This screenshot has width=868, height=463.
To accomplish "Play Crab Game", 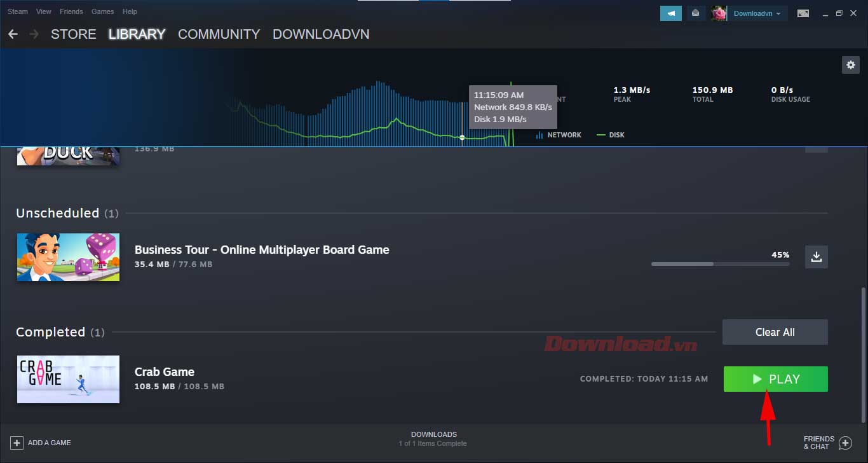I will (x=776, y=379).
